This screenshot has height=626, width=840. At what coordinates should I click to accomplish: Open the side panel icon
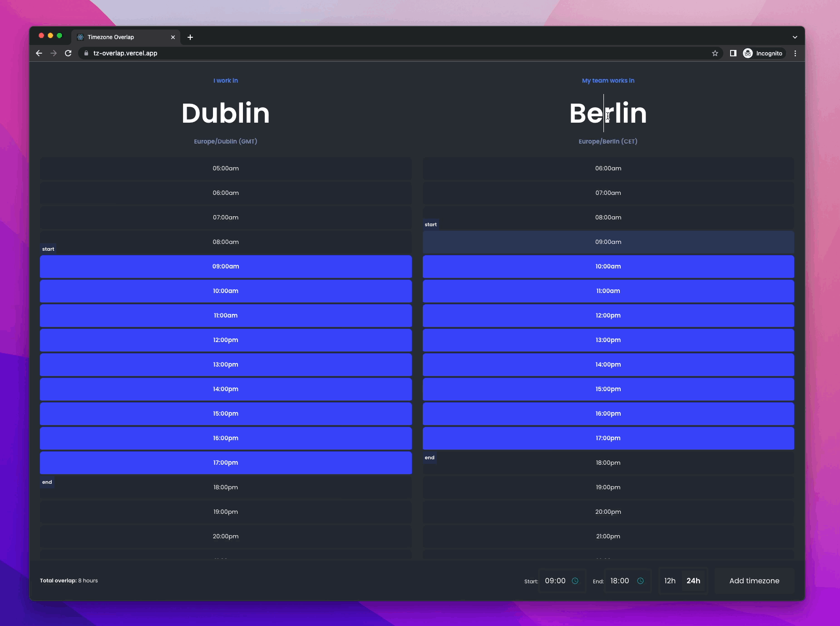pos(733,53)
